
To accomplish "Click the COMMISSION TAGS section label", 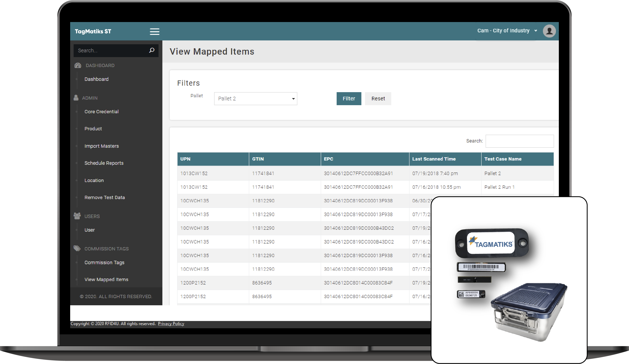I will coord(106,249).
